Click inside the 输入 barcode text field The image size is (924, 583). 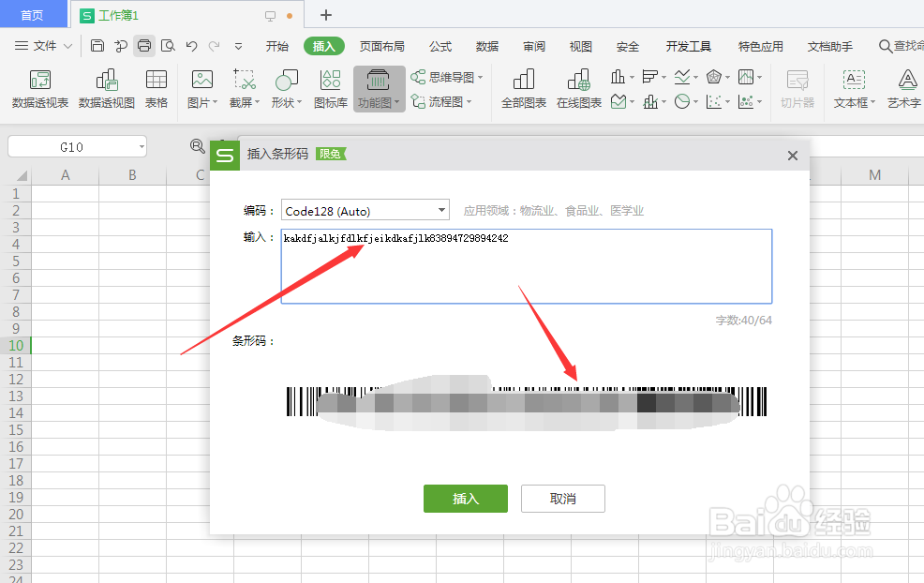[527, 266]
